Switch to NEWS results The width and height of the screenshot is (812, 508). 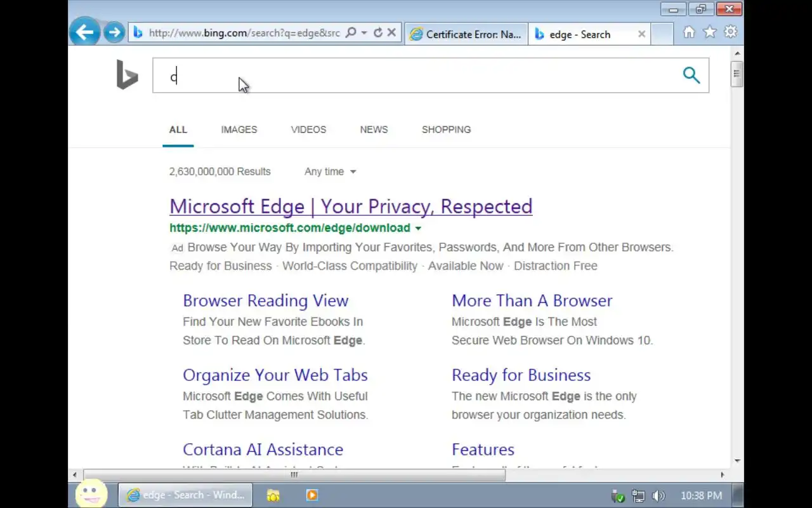(374, 130)
